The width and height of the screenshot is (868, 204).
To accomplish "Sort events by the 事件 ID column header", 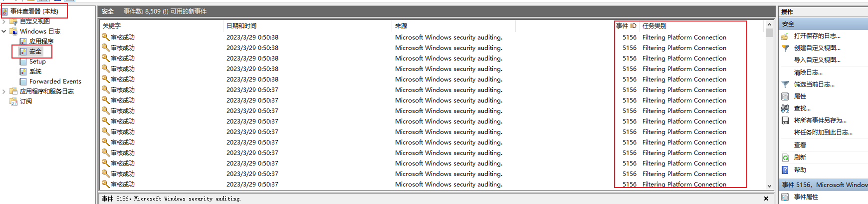I will pos(626,26).
